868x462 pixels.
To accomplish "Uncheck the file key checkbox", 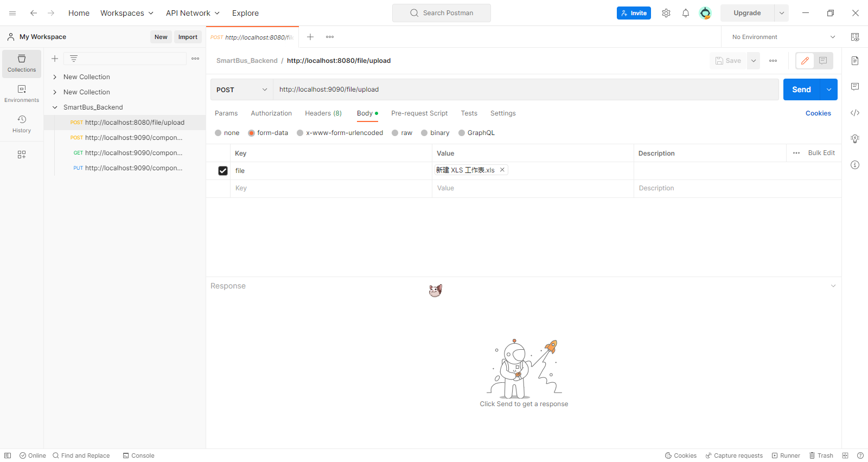I will click(223, 171).
